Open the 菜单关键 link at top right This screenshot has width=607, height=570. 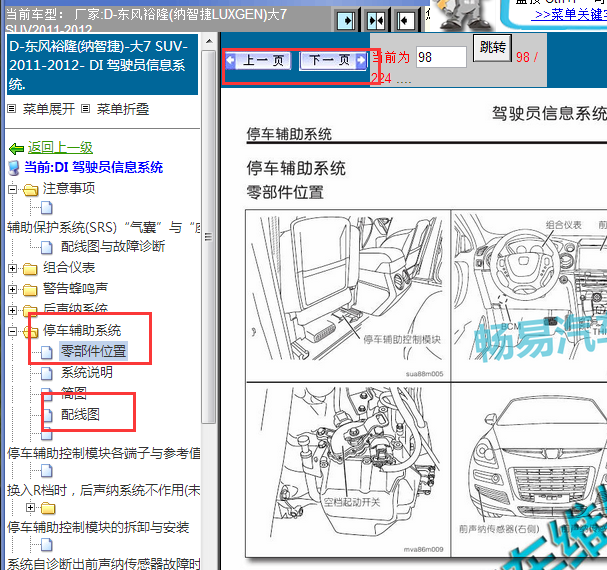click(569, 15)
